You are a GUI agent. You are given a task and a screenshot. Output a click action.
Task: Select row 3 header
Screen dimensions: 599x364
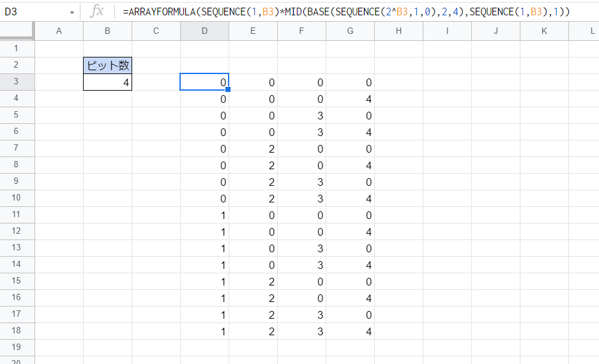click(x=16, y=82)
